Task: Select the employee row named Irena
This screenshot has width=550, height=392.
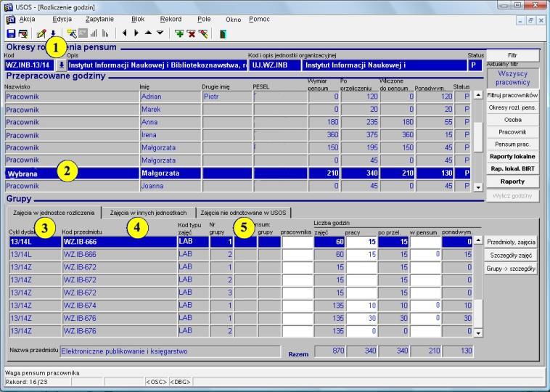Action: (237, 135)
